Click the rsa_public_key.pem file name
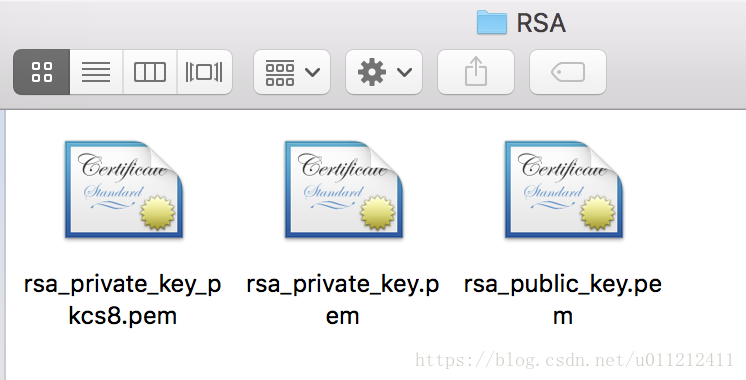The height and width of the screenshot is (380, 746). click(563, 300)
